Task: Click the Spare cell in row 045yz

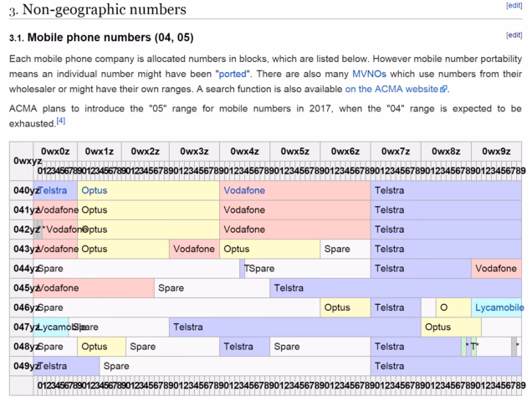Action: pyautogui.click(x=212, y=288)
